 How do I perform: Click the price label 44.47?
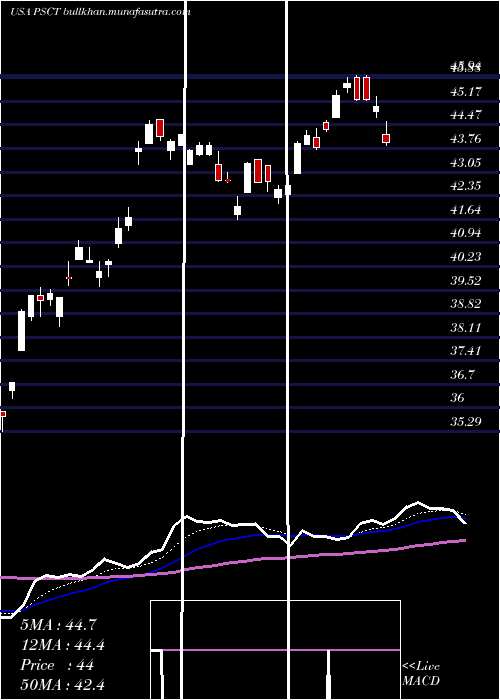click(466, 115)
